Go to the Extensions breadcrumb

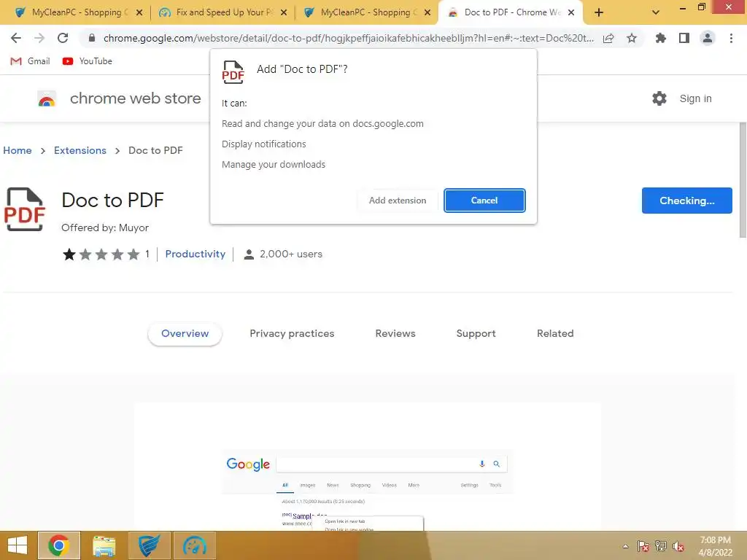click(x=80, y=150)
